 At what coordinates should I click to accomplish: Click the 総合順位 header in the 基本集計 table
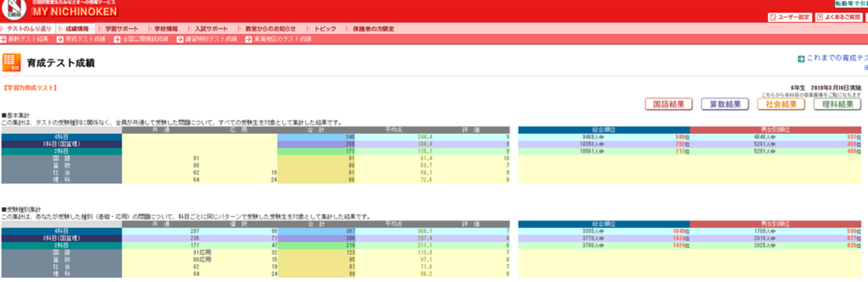[604, 129]
